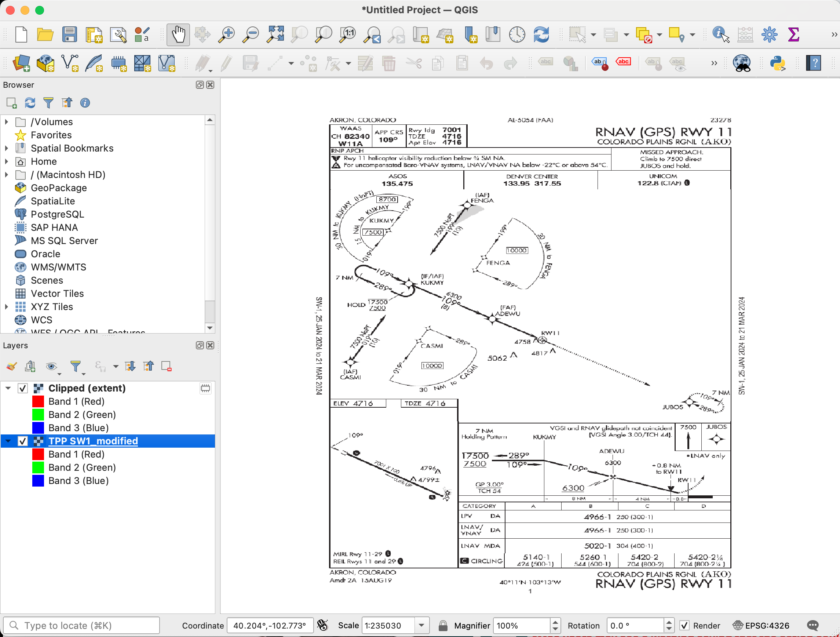Viewport: 840px width, 637px height.
Task: Remove selected layer icon in Layers panel
Action: (166, 366)
